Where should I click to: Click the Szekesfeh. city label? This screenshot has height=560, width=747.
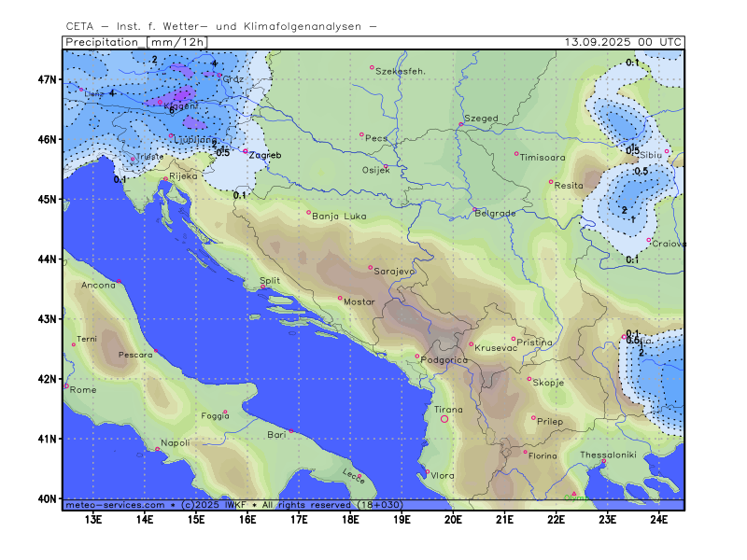pos(401,72)
